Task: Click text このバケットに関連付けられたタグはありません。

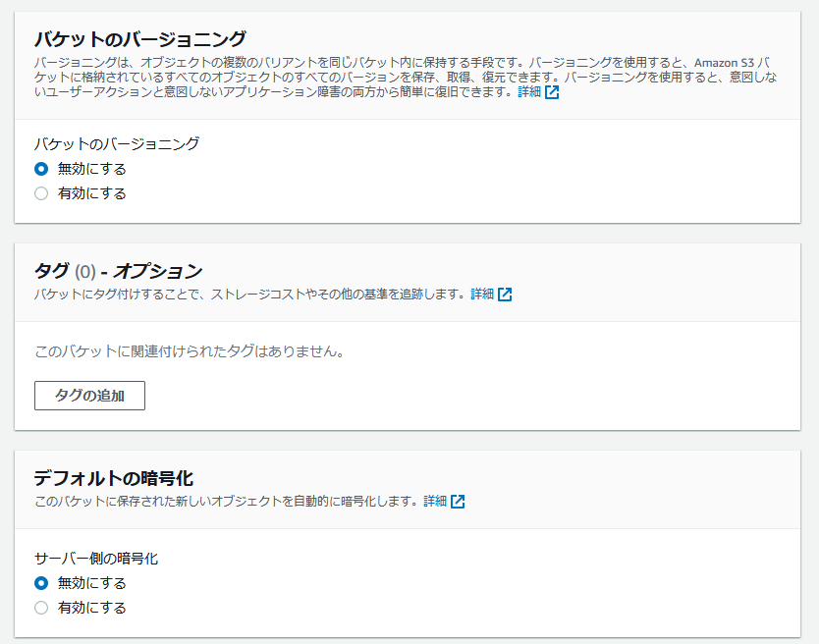Action: 190,351
